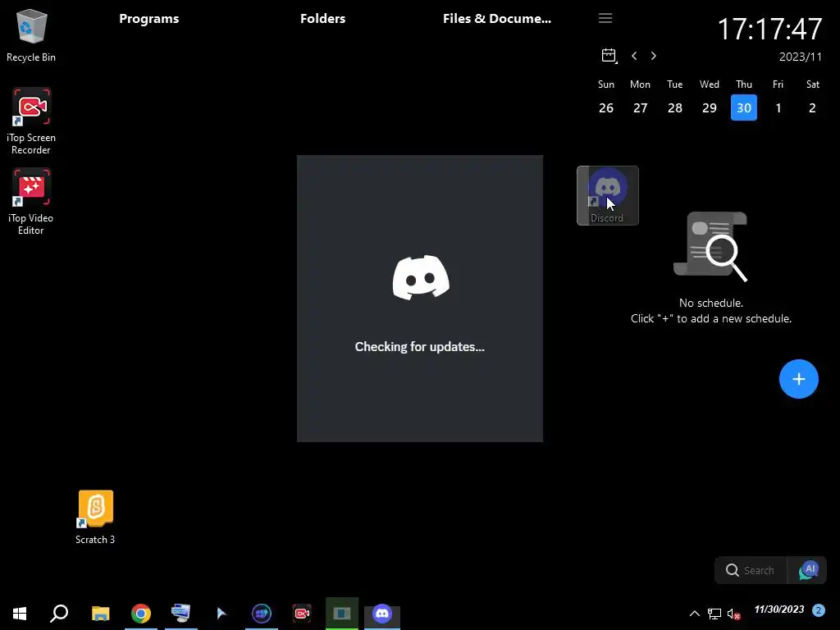
Task: Launch iTop Screen Recorder shortcut
Action: pyautogui.click(x=31, y=121)
